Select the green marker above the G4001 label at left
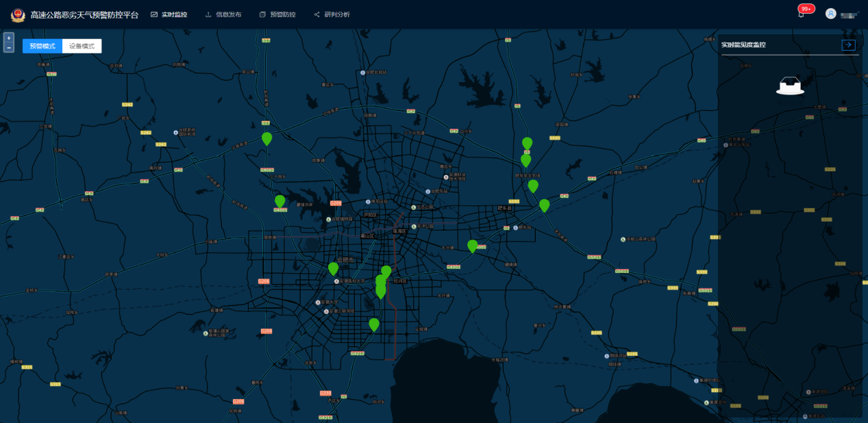The image size is (868, 423). pos(280,201)
